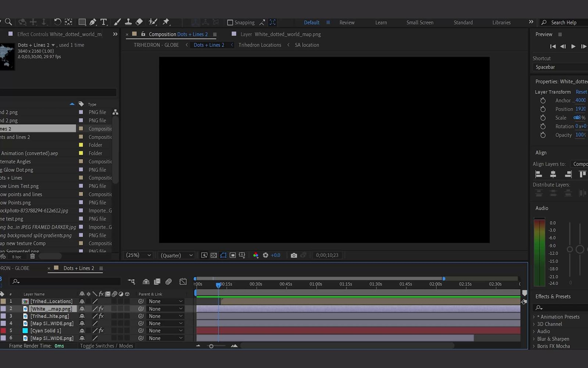The width and height of the screenshot is (588, 368).
Task: Click the project trash delete icon
Action: coord(33,256)
